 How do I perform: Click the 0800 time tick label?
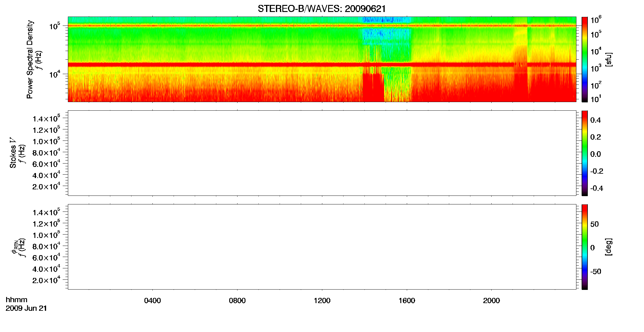(x=237, y=301)
